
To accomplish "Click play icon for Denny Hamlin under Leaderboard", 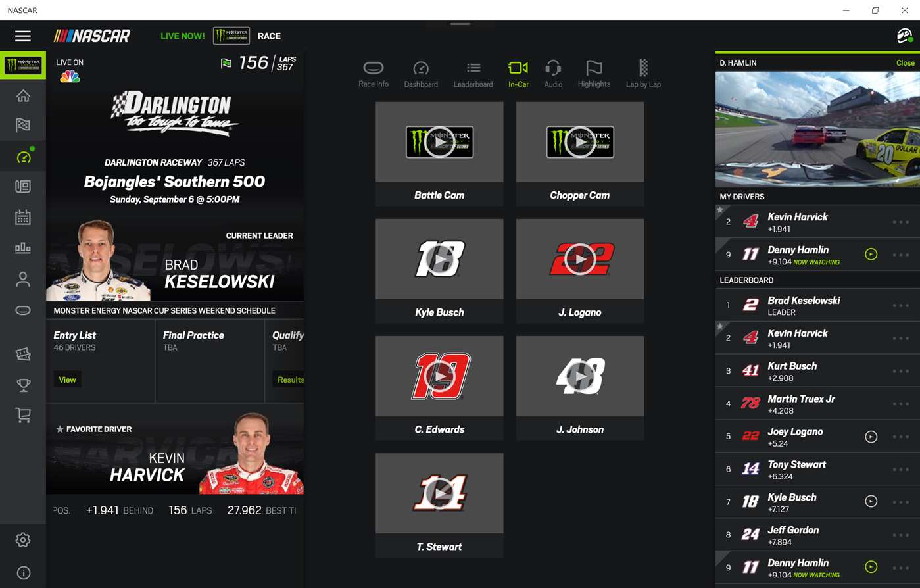I will [x=871, y=567].
